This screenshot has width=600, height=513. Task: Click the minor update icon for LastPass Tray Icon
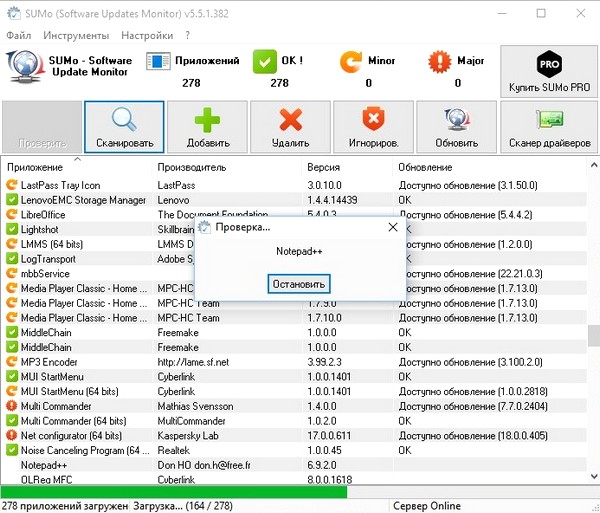[x=12, y=185]
